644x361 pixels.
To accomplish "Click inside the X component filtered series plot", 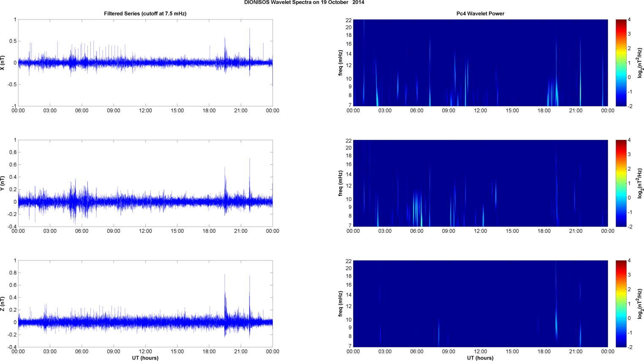I will click(145, 63).
